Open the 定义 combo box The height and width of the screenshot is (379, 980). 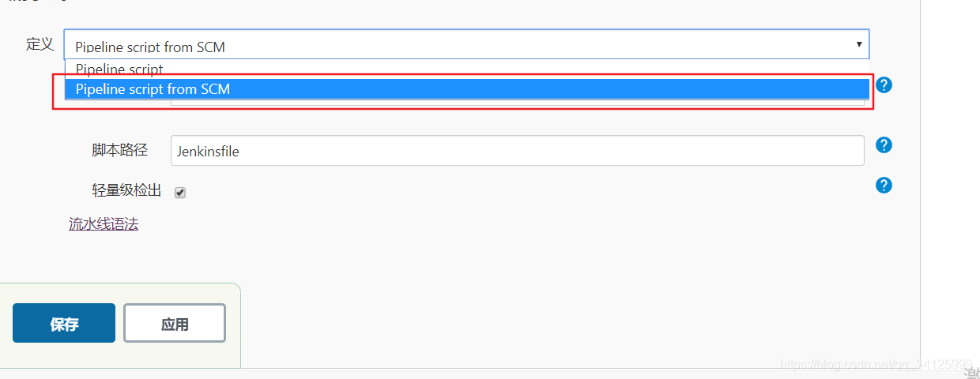466,45
